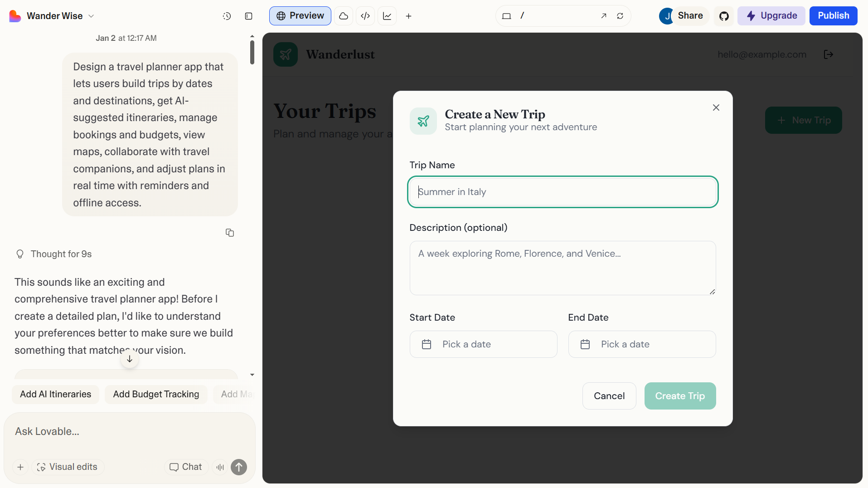Click the chat panel scrollbar

pyautogui.click(x=252, y=52)
